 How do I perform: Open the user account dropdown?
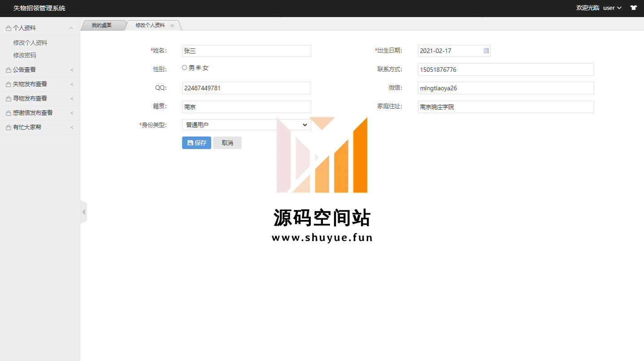[x=612, y=8]
